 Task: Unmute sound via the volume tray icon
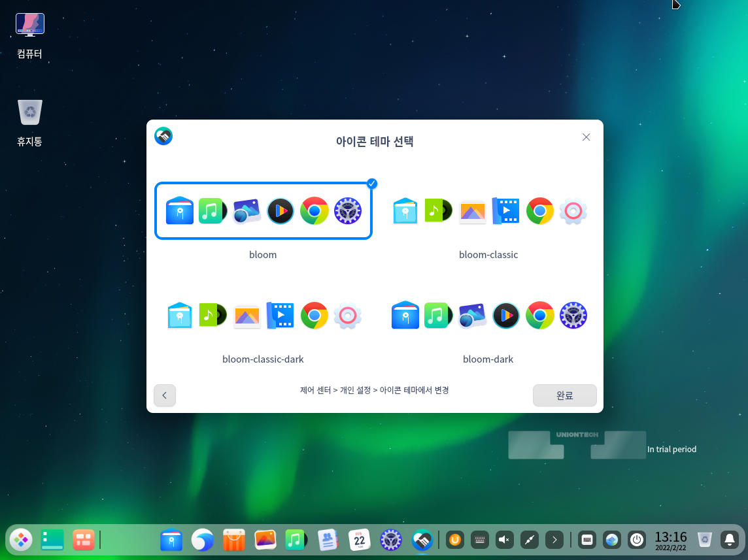pos(505,540)
